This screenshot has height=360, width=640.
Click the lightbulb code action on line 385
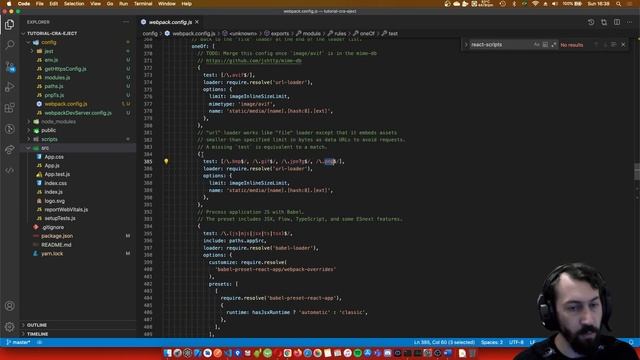[166, 161]
